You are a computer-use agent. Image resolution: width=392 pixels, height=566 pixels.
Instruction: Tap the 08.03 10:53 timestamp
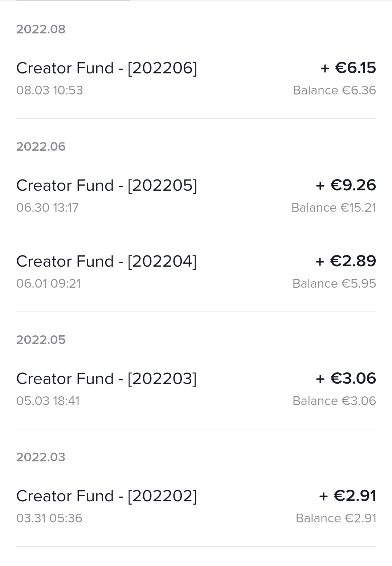coord(50,90)
